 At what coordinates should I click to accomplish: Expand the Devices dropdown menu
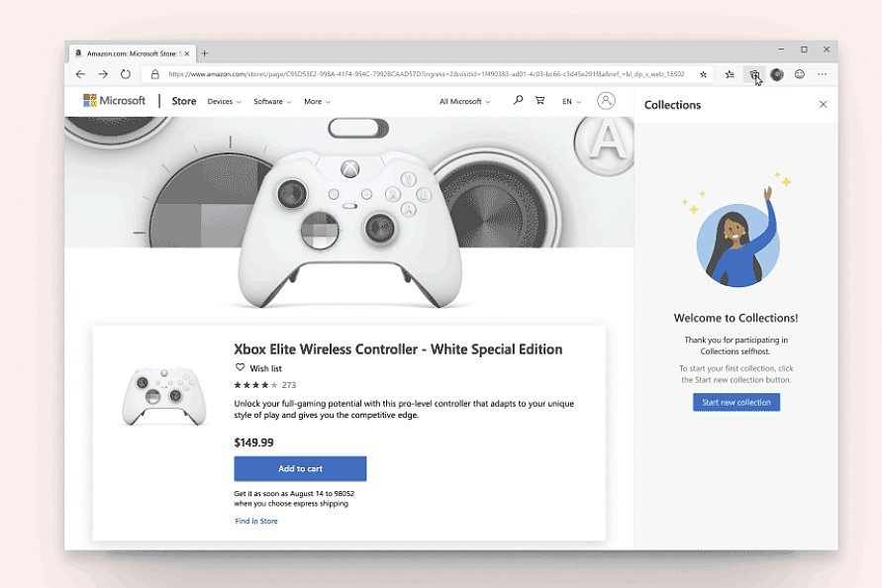tap(224, 101)
